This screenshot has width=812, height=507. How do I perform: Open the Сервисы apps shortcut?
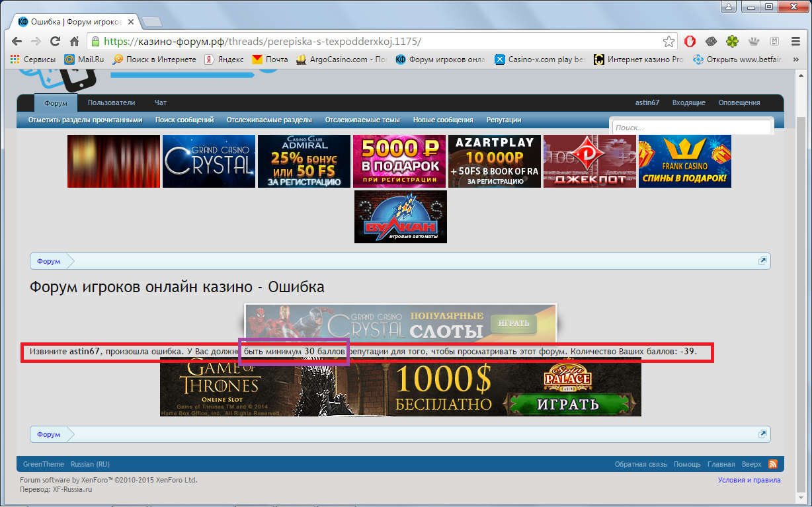pos(32,59)
